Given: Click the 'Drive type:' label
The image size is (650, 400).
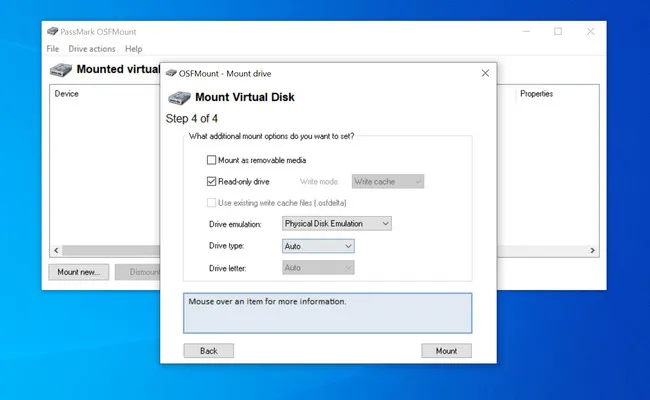Looking at the screenshot, I should pos(226,246).
